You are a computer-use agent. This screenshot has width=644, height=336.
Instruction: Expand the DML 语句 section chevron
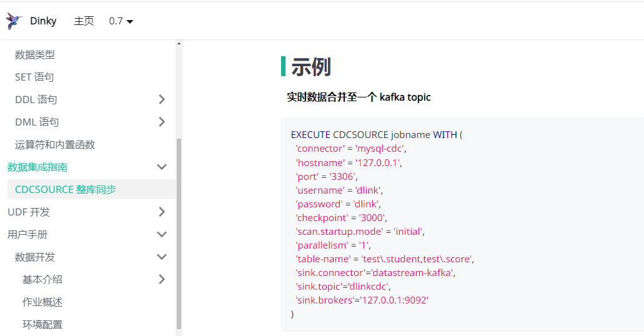(162, 122)
